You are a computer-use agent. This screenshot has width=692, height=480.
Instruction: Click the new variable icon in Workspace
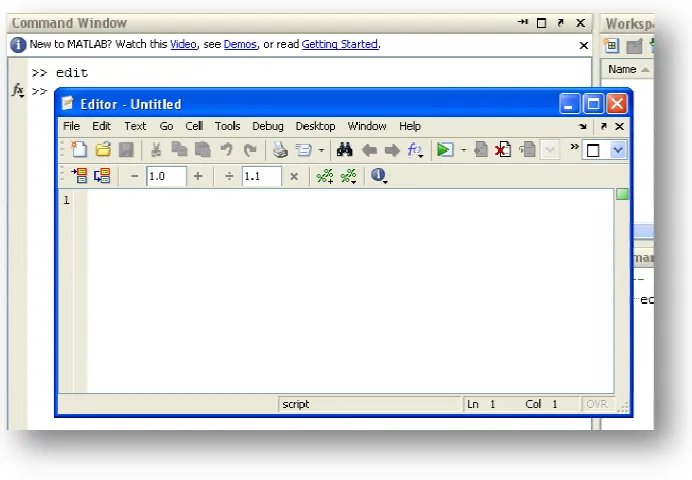coord(611,45)
